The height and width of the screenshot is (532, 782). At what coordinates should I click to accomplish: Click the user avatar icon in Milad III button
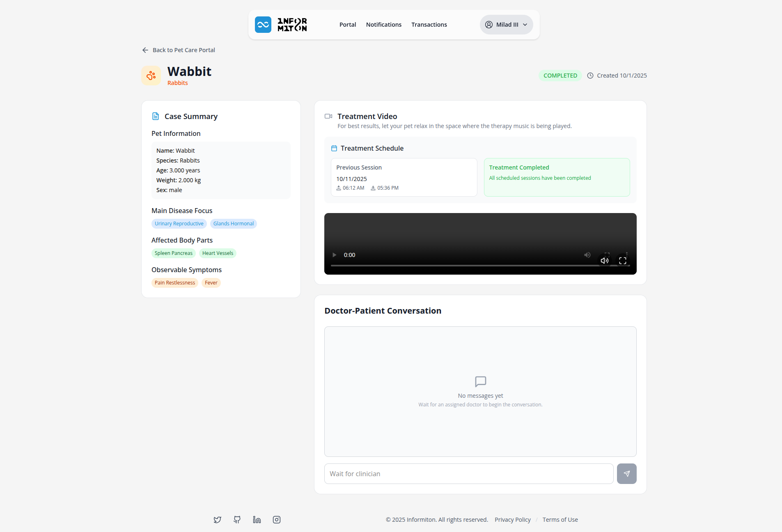[489, 25]
